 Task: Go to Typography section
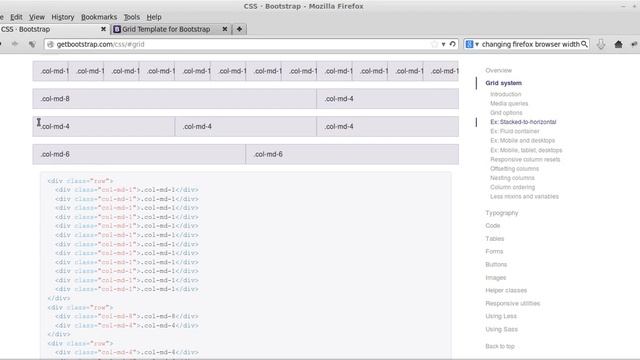(x=502, y=213)
